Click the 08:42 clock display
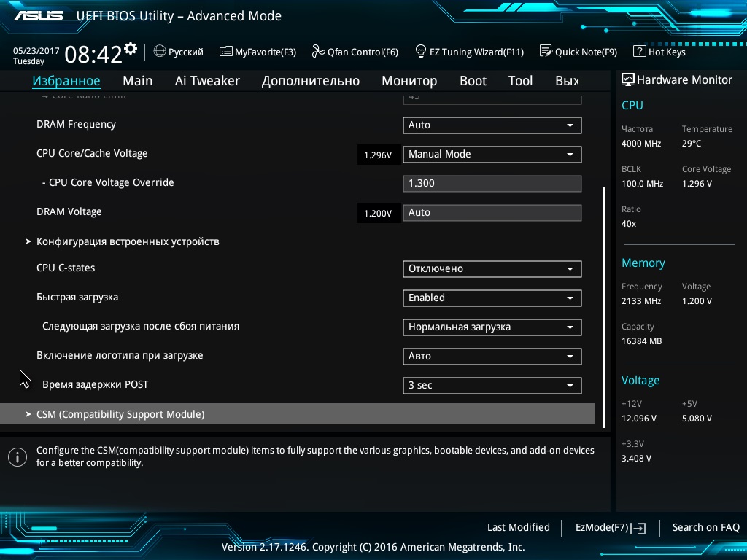This screenshot has height=560, width=747. [x=93, y=54]
